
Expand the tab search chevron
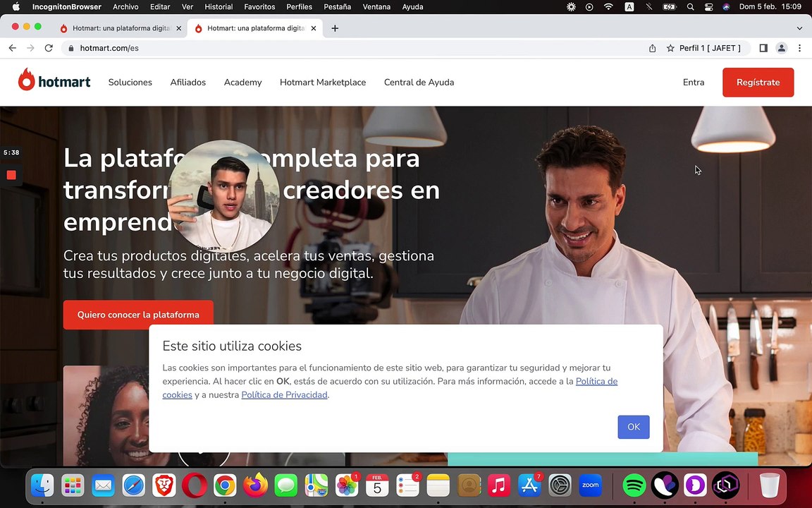pyautogui.click(x=799, y=28)
